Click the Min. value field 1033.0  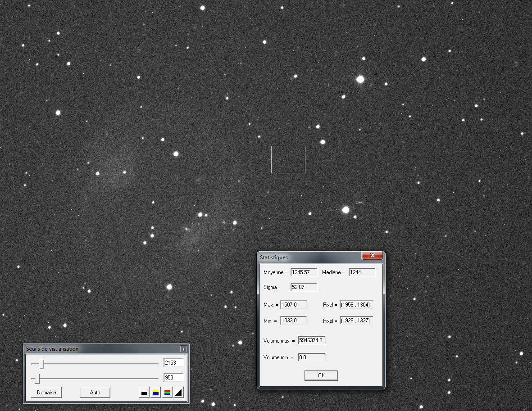294,321
